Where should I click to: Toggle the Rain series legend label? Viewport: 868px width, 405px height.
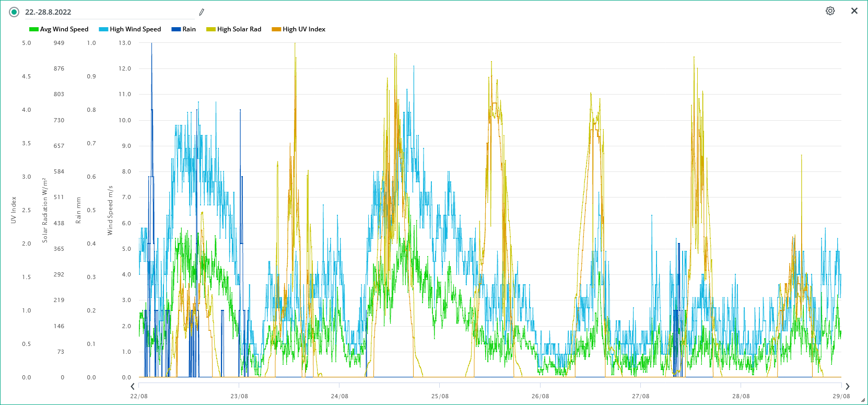point(189,29)
